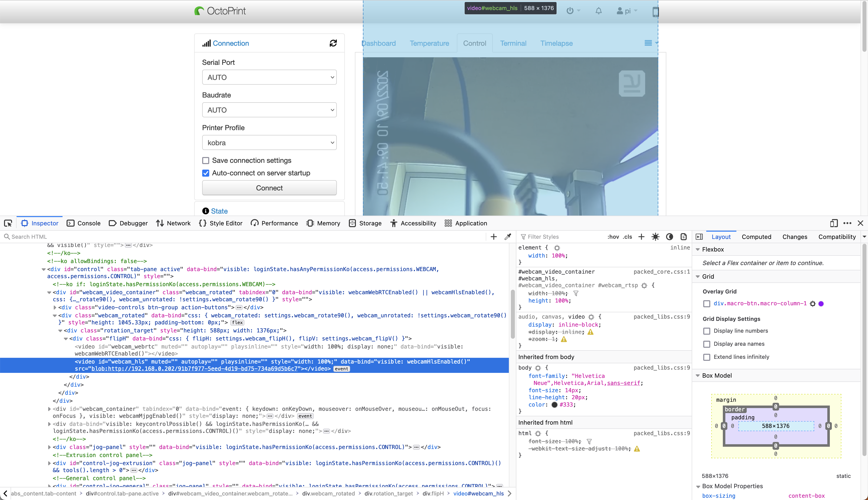Open the Terminal tab in OctoPrint

[513, 43]
